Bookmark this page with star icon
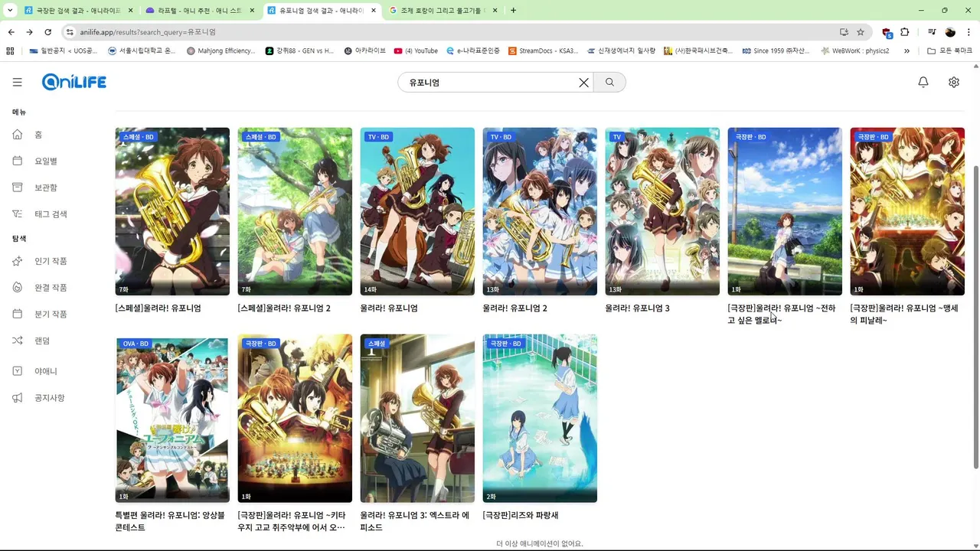 861,32
